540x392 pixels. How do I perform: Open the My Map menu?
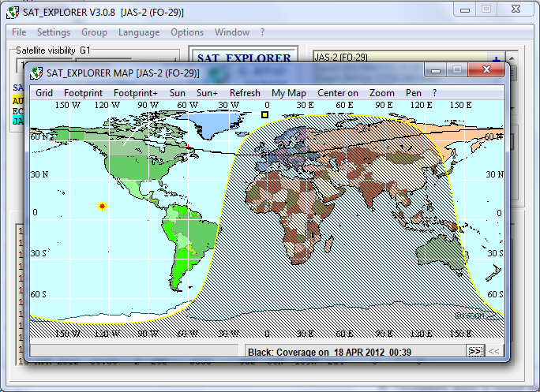click(289, 93)
